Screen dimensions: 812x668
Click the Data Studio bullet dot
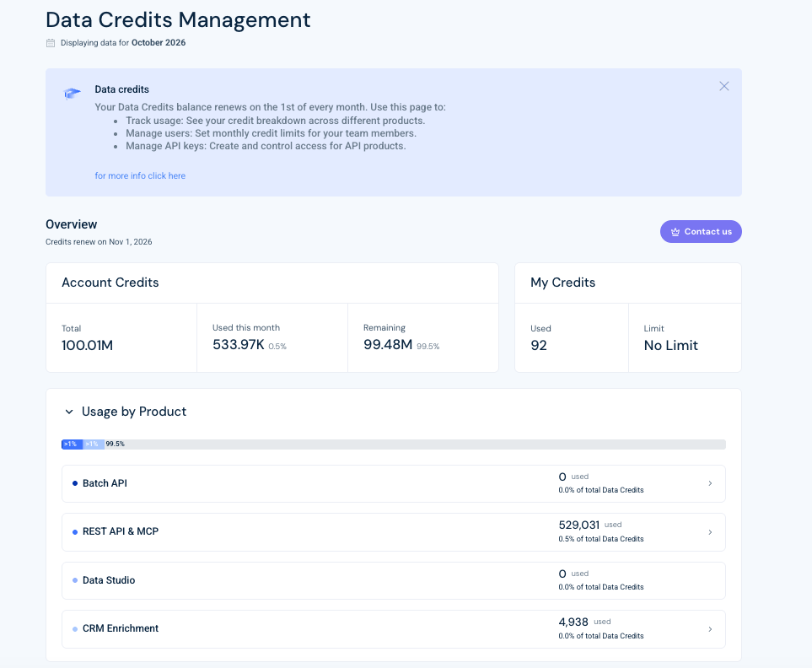click(x=75, y=580)
